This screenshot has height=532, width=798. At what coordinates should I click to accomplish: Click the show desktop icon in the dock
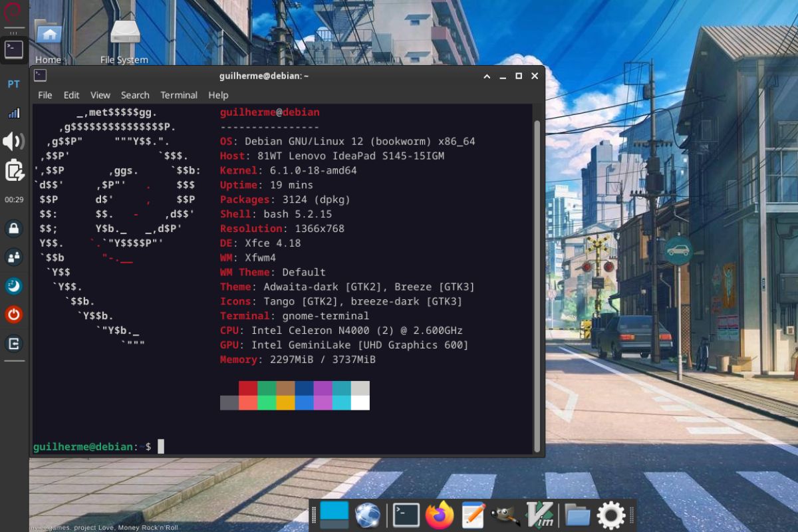click(x=334, y=515)
